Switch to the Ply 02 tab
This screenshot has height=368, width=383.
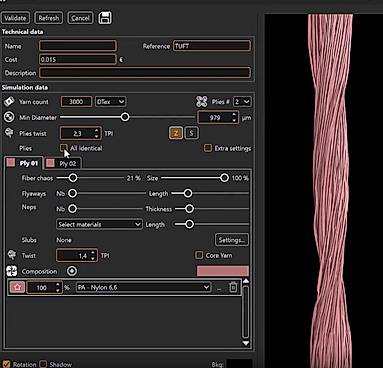63,163
